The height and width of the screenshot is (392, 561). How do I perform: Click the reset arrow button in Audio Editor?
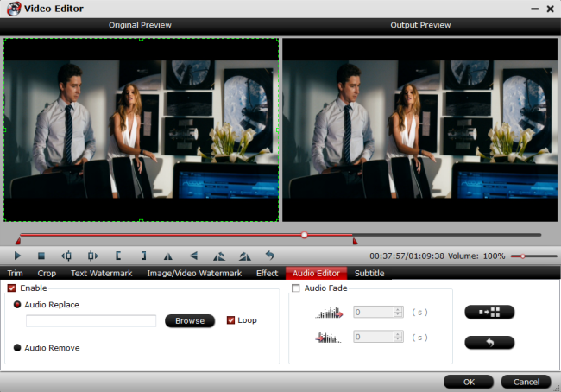(x=489, y=343)
